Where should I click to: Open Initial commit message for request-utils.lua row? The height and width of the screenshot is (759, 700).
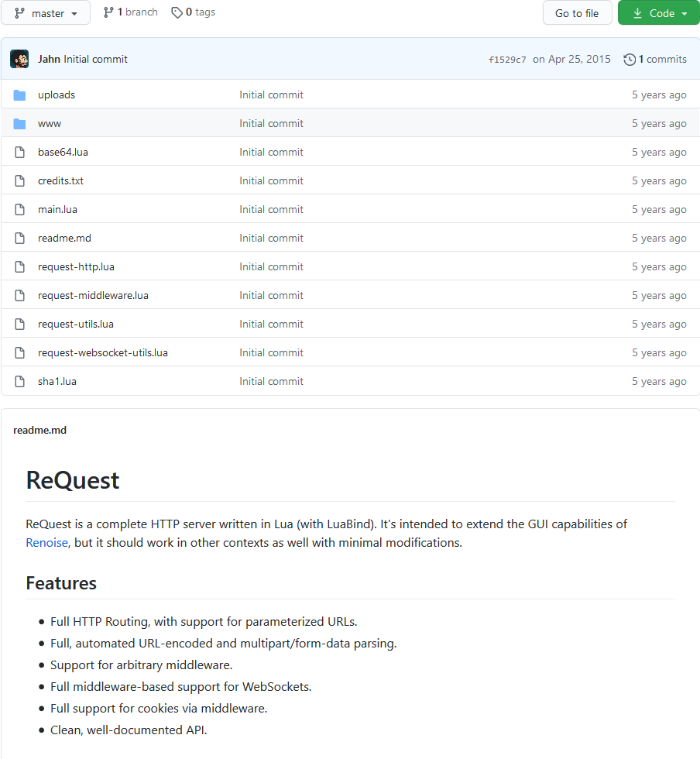click(272, 324)
